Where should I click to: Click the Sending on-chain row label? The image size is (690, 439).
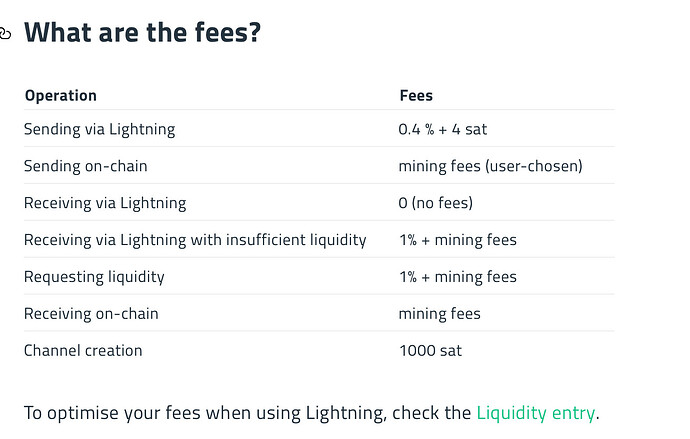pyautogui.click(x=86, y=166)
